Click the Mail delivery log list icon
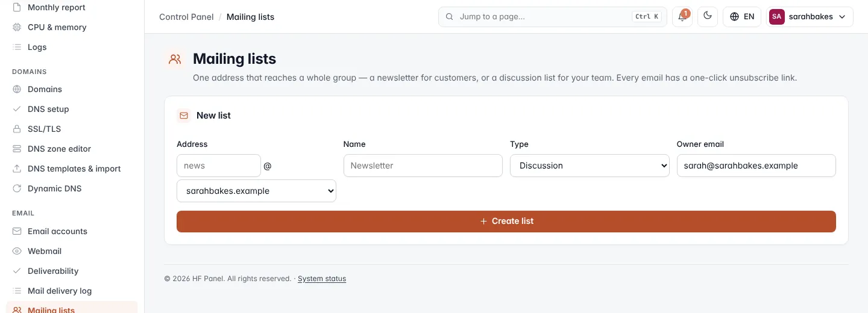Viewport: 868px width, 313px height. pos(17,291)
